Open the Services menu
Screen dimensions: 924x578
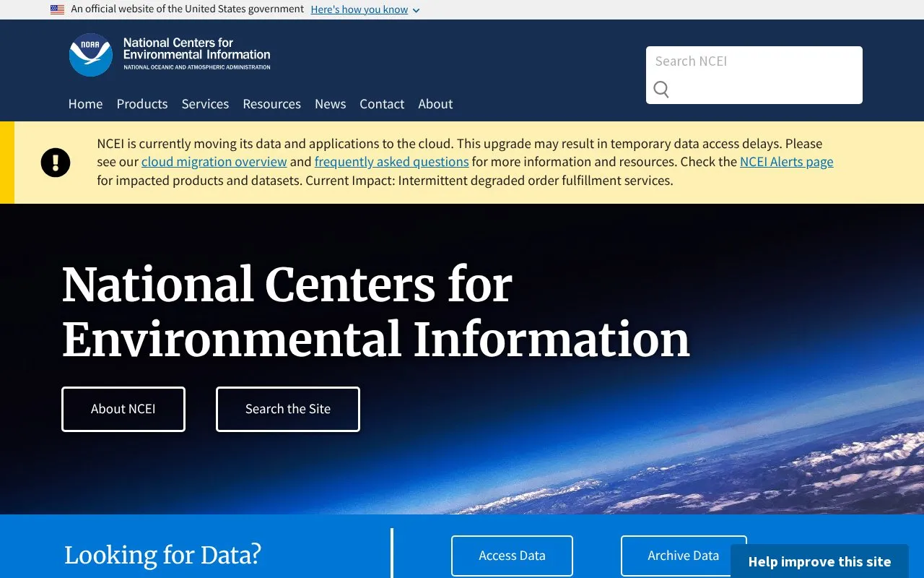(x=205, y=104)
